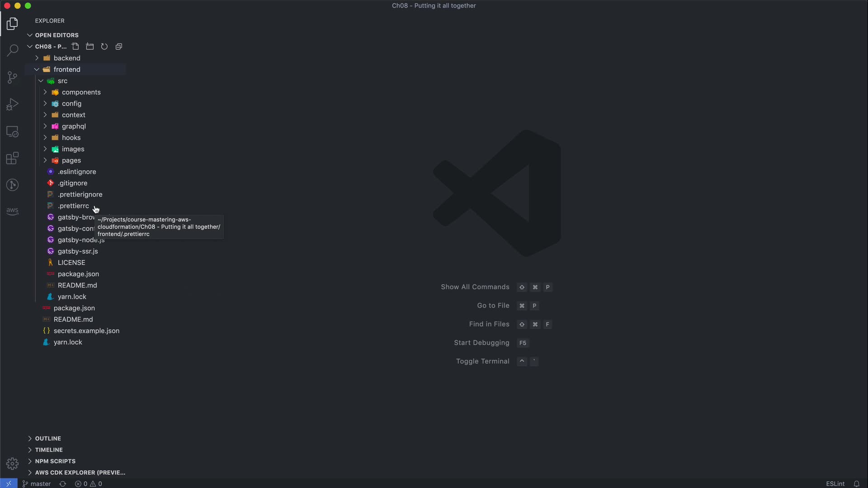
Task: Click the notifications bell in status bar
Action: click(x=856, y=483)
